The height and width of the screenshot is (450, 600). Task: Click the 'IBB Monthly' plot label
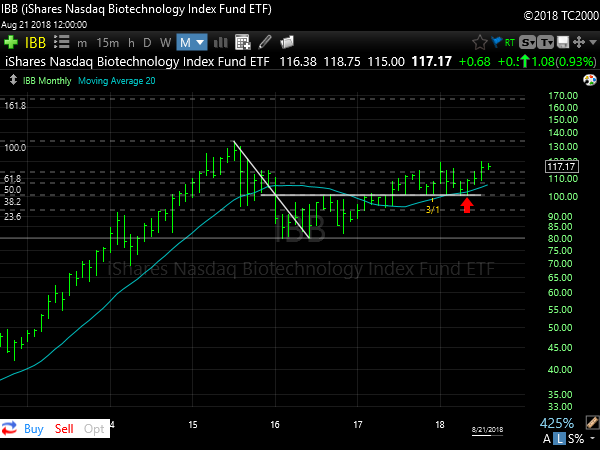47,81
